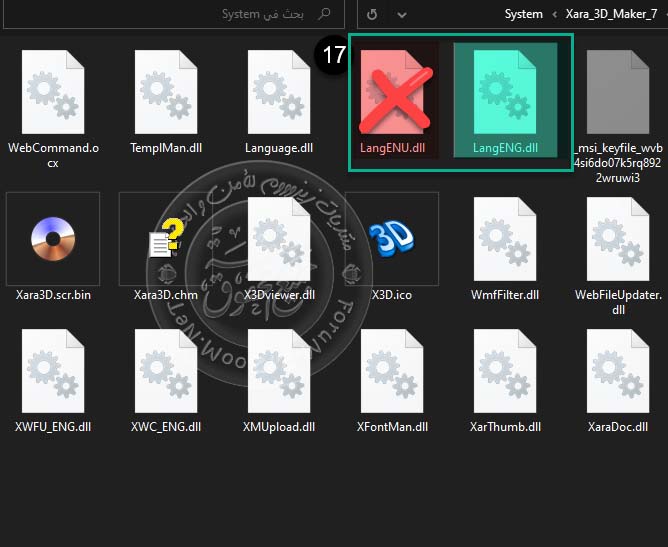This screenshot has height=547, width=668.
Task: Click the file name X3D.ico
Action: tap(392, 295)
